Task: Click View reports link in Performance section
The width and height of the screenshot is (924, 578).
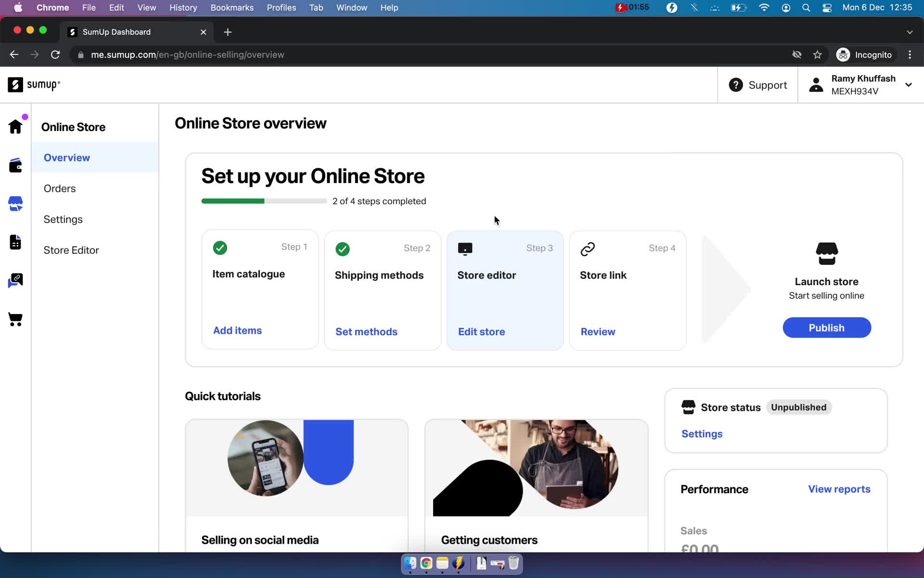Action: (x=839, y=489)
